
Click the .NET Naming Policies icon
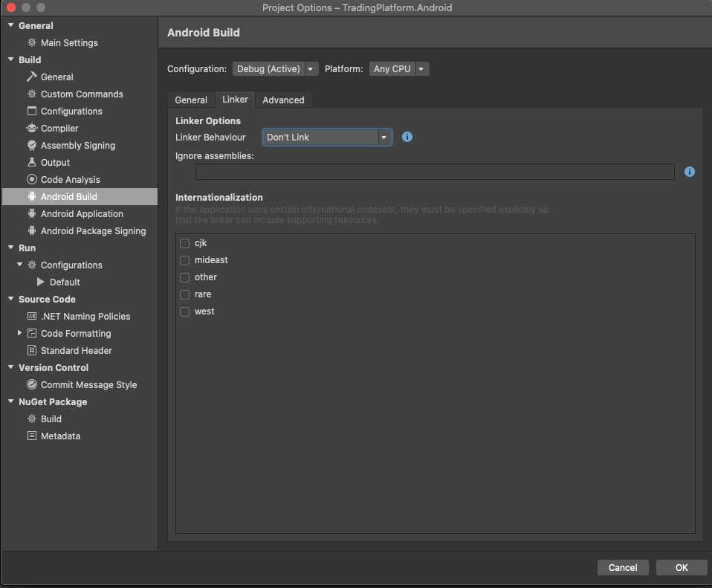click(x=30, y=316)
